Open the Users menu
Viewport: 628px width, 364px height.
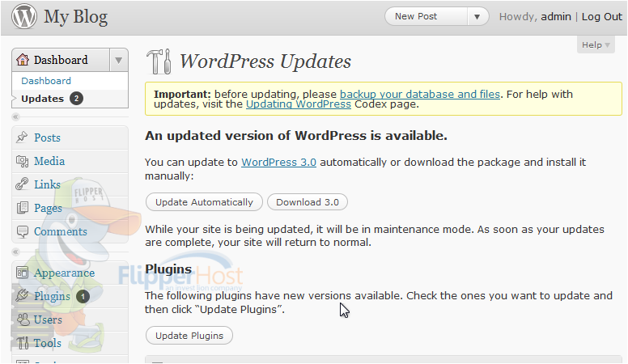[48, 320]
